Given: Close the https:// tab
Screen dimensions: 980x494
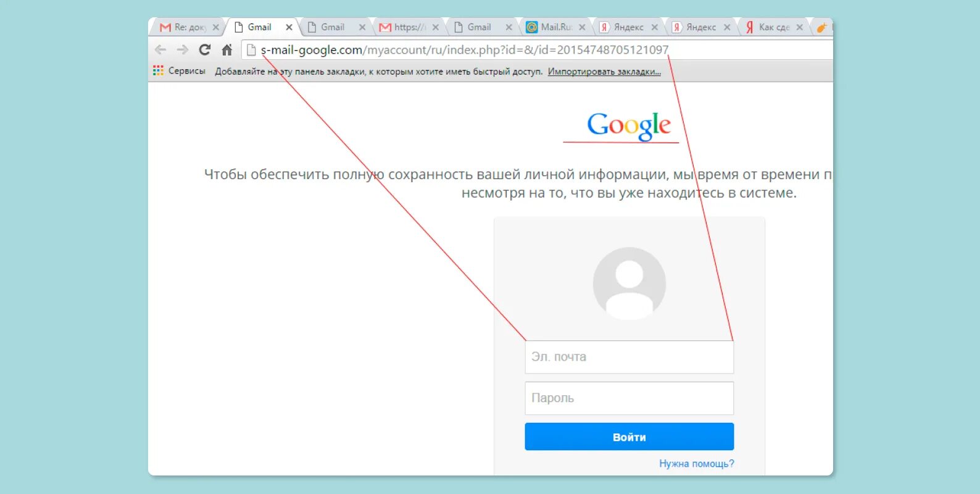Looking at the screenshot, I should pyautogui.click(x=436, y=27).
